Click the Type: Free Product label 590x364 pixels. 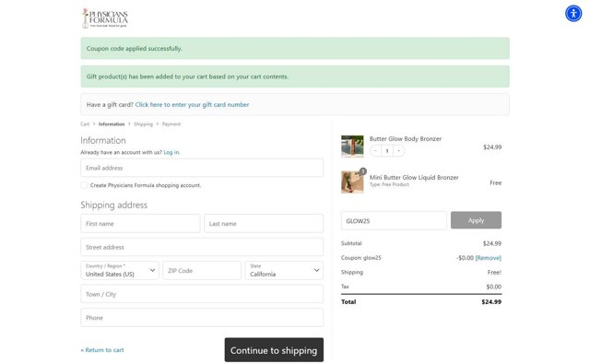coord(389,184)
